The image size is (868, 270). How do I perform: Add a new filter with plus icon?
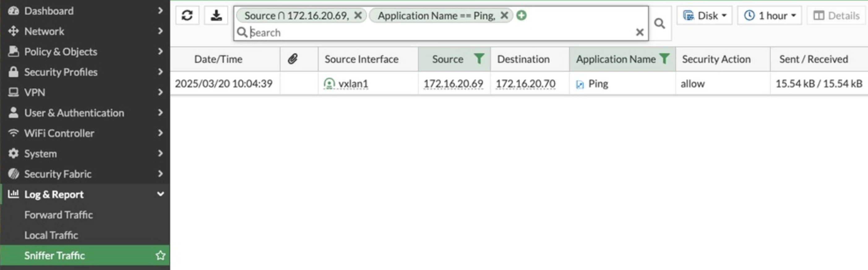(521, 15)
